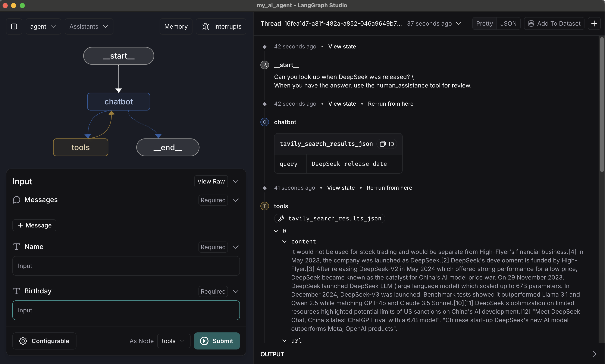605x364 pixels.
Task: Open the As Node tools dropdown
Action: coord(173,341)
